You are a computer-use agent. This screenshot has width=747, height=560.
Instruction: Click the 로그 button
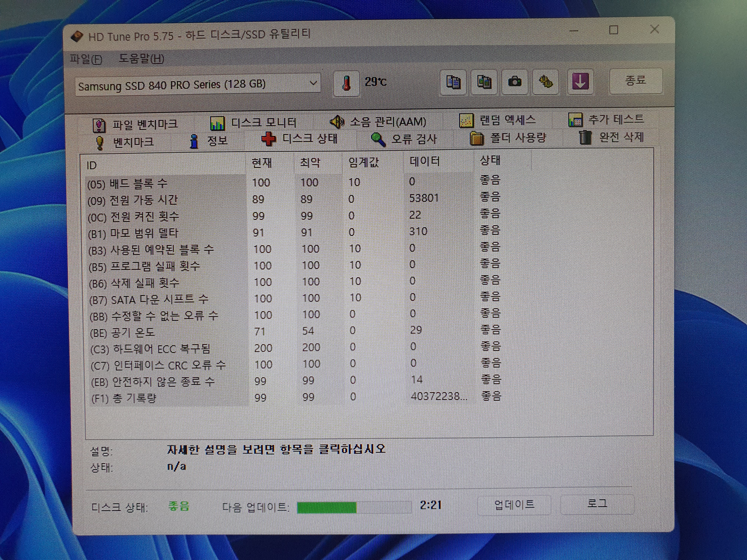coord(597,504)
